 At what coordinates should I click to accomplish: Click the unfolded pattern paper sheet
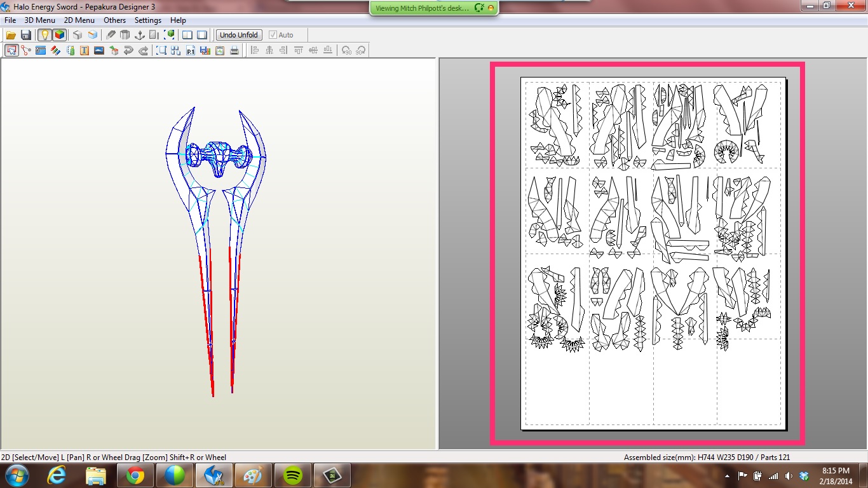(x=653, y=253)
